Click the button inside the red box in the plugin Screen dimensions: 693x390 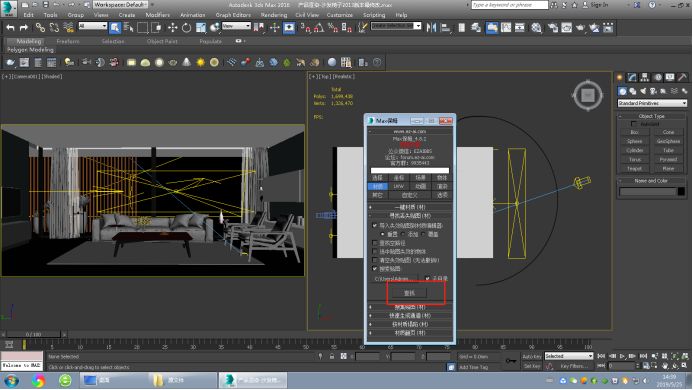pos(409,293)
